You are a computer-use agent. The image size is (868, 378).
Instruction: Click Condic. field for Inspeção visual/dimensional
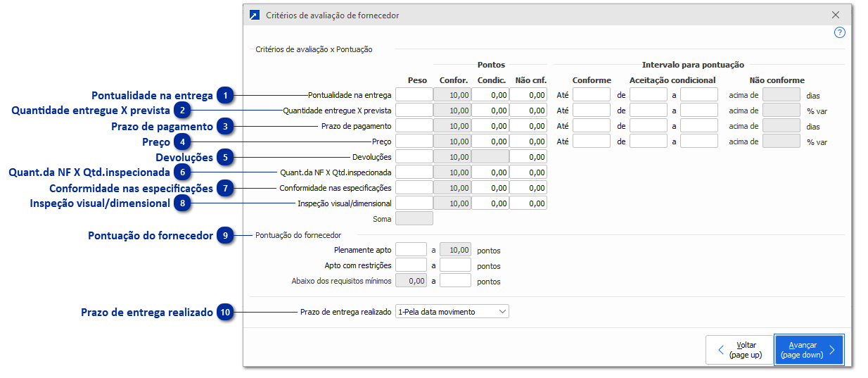pyautogui.click(x=490, y=203)
